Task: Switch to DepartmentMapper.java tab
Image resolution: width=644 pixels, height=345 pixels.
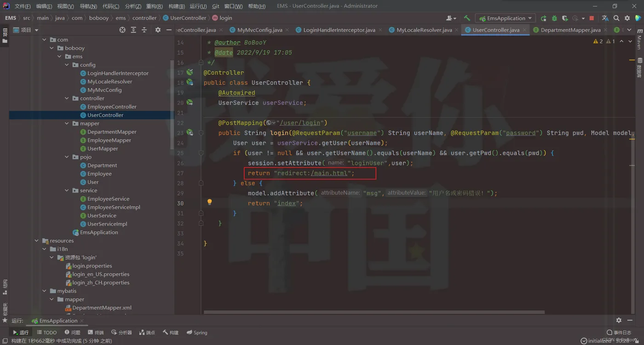Action: pos(570,30)
